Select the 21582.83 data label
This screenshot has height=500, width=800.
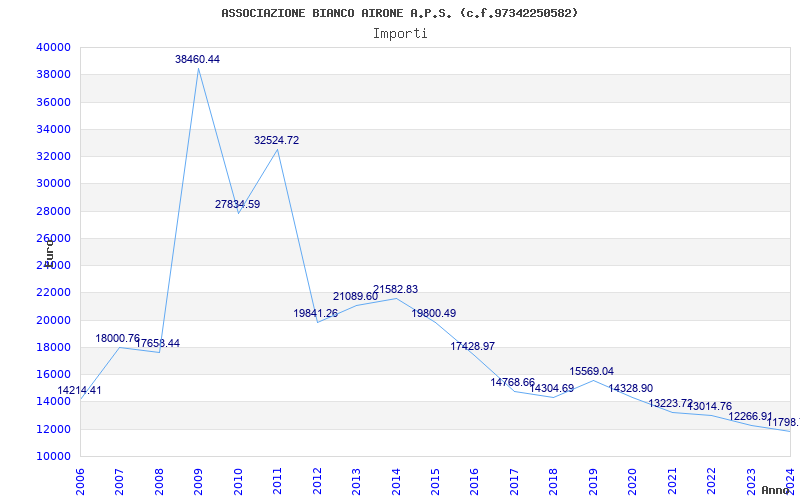pos(395,289)
